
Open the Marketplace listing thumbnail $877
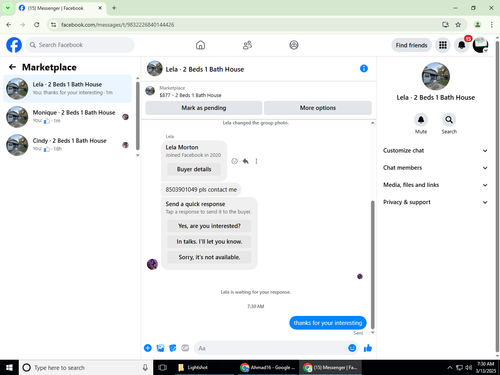pyautogui.click(x=150, y=91)
